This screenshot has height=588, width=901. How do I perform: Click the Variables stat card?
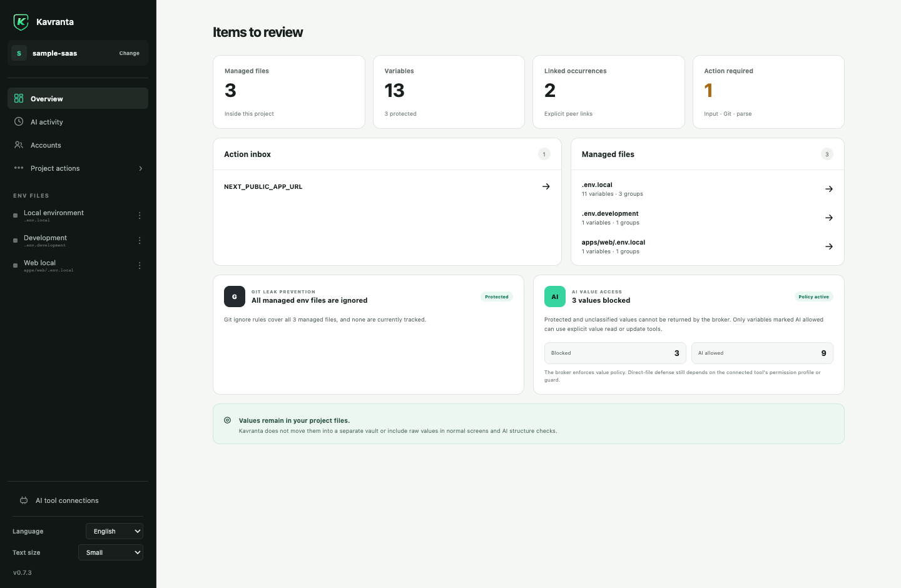pyautogui.click(x=449, y=92)
